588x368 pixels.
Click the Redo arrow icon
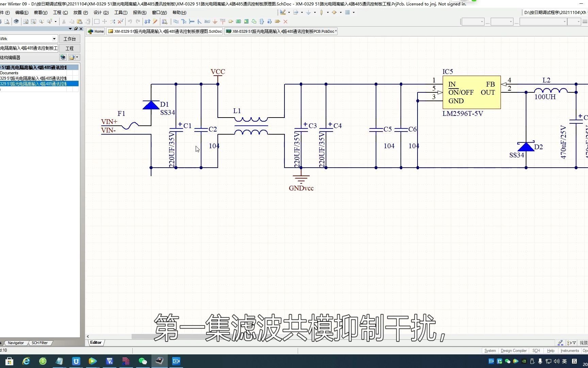138,21
